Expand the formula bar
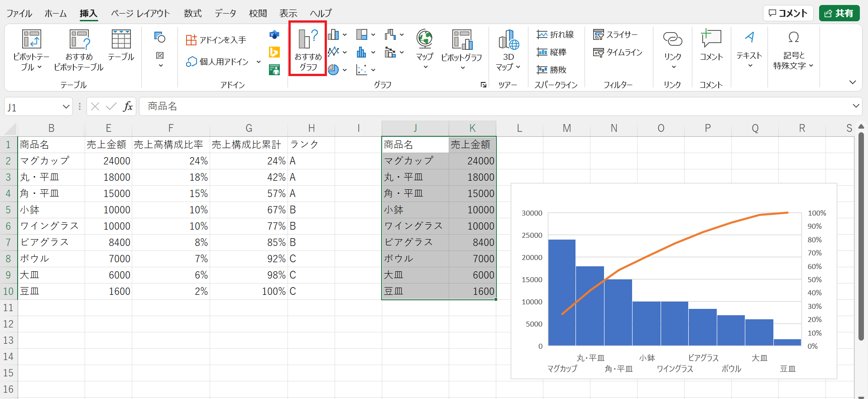Image resolution: width=868 pixels, height=399 pixels. (x=856, y=106)
